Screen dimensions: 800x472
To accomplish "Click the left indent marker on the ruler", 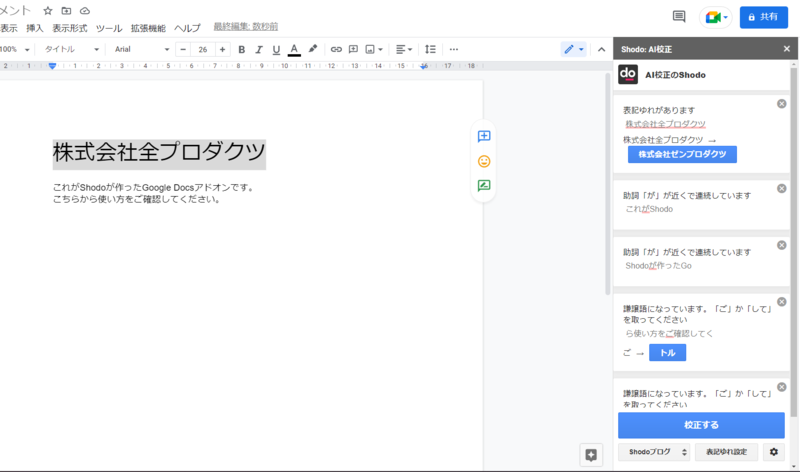I will pyautogui.click(x=52, y=66).
